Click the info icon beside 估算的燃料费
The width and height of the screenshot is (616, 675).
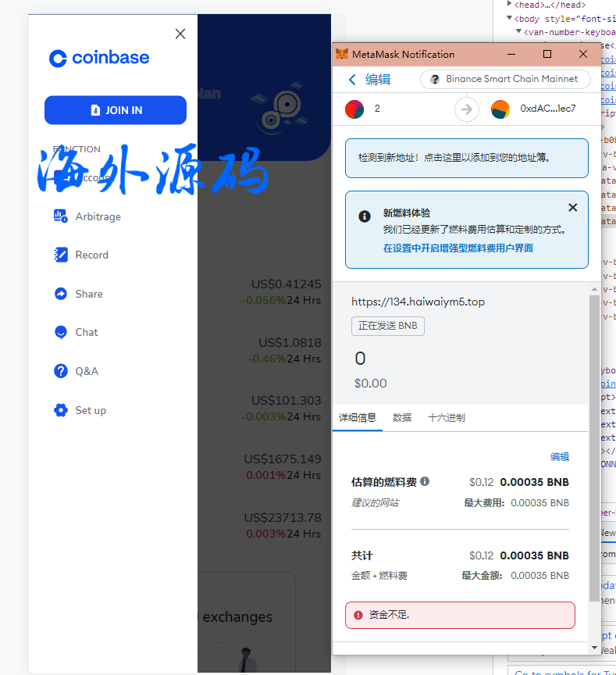pos(425,481)
